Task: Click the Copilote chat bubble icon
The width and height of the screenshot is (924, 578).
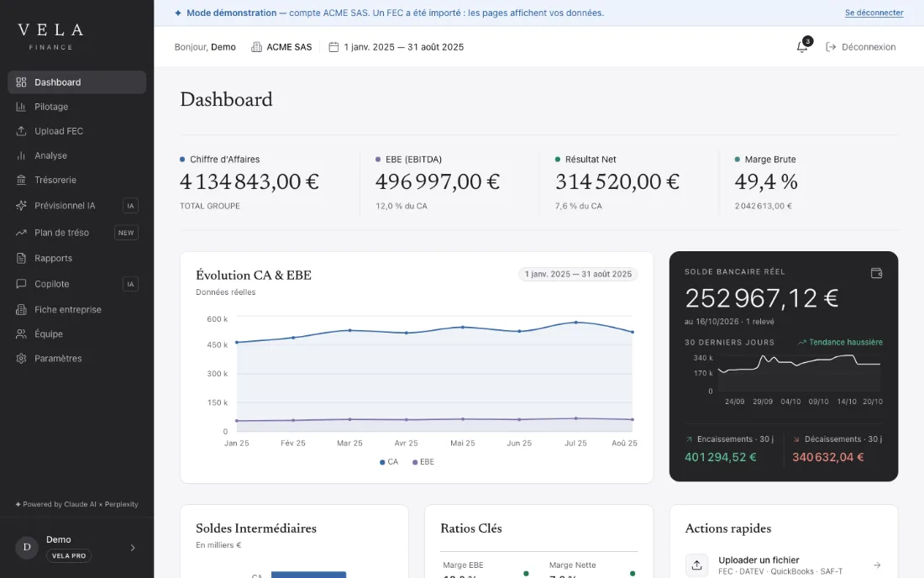Action: tap(21, 284)
